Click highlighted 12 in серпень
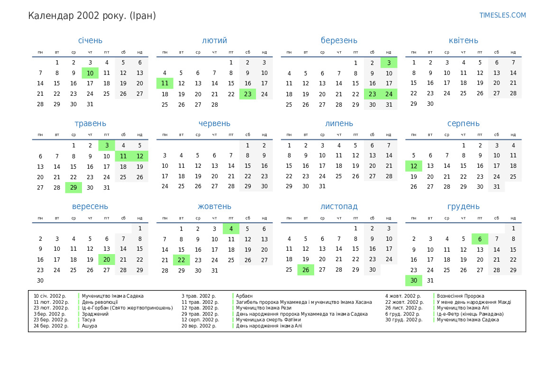The width and height of the screenshot is (554, 392). (413, 166)
